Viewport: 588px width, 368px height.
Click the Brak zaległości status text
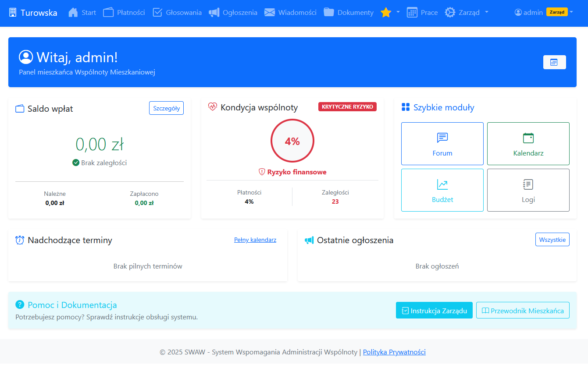pyautogui.click(x=104, y=163)
